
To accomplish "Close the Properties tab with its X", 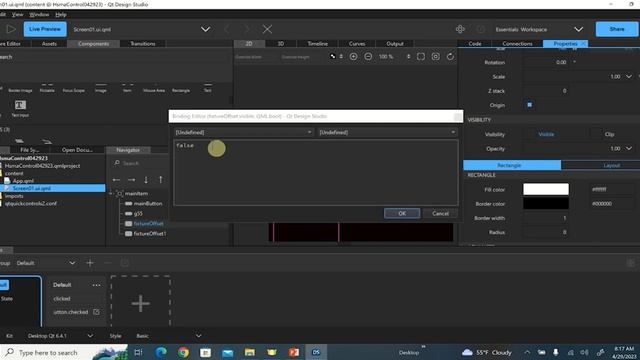I will click(583, 44).
